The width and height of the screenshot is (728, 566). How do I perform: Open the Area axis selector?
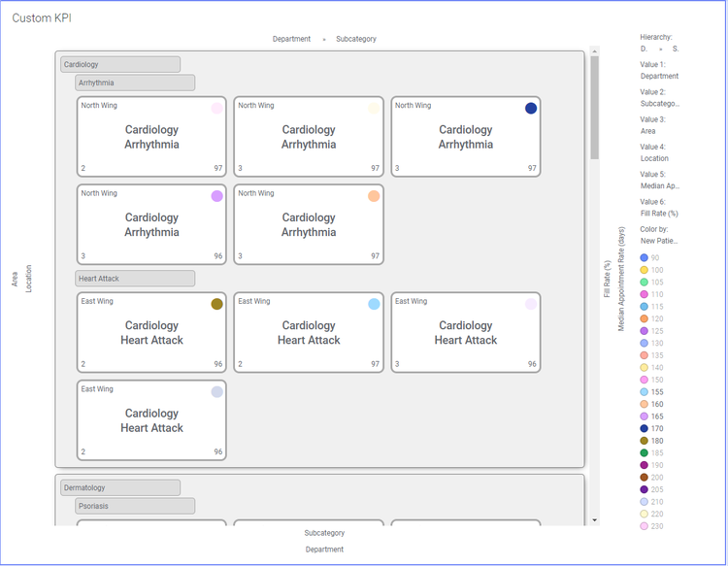pyautogui.click(x=15, y=279)
